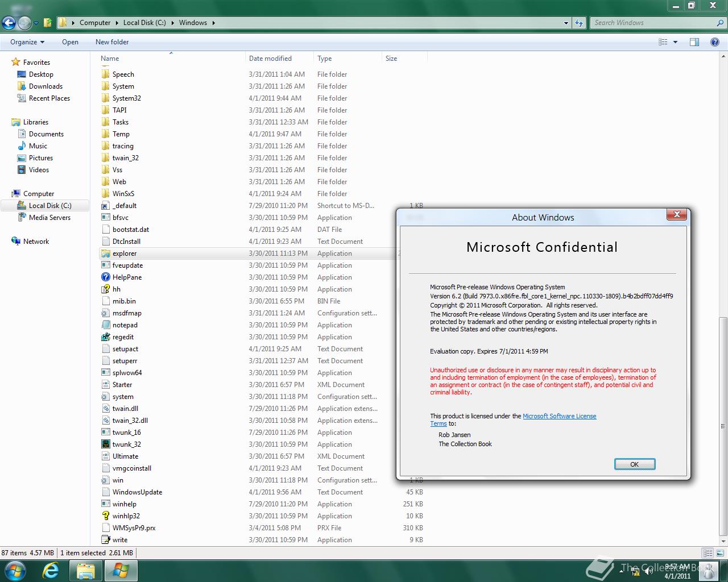This screenshot has width=728, height=582.
Task: Click the Back navigation arrow
Action: point(9,23)
